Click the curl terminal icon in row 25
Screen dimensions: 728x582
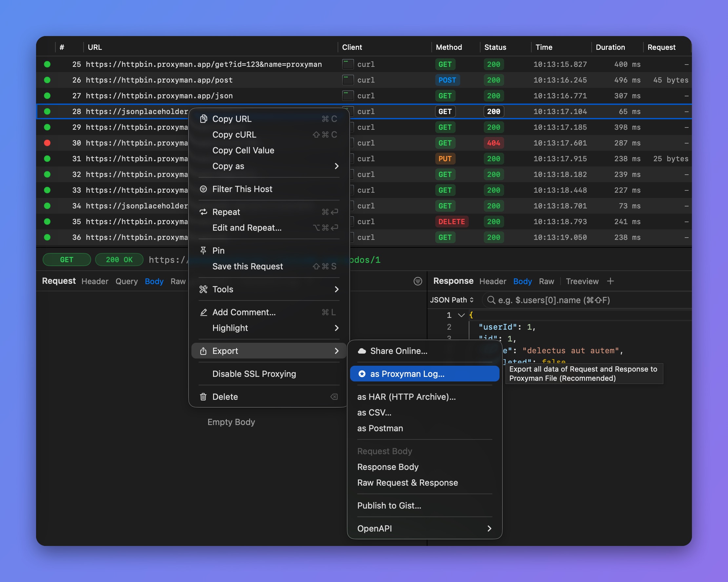[348, 64]
